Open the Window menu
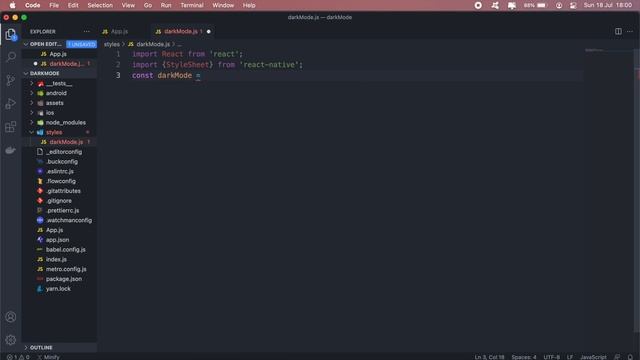Image resolution: width=640 pixels, height=360 pixels. tap(223, 5)
